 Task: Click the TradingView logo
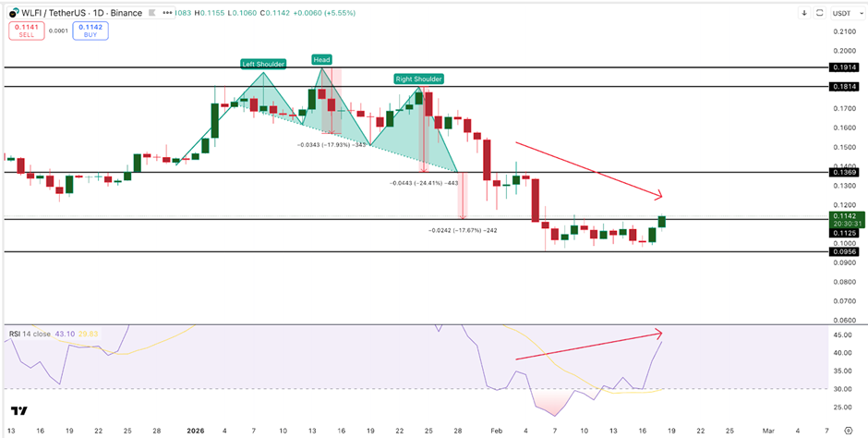point(19,411)
